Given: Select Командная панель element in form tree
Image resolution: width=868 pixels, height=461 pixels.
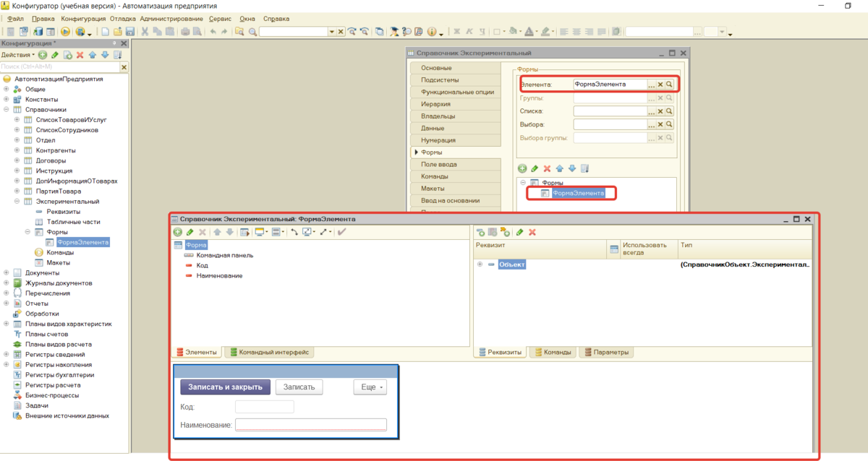Looking at the screenshot, I should (x=225, y=255).
